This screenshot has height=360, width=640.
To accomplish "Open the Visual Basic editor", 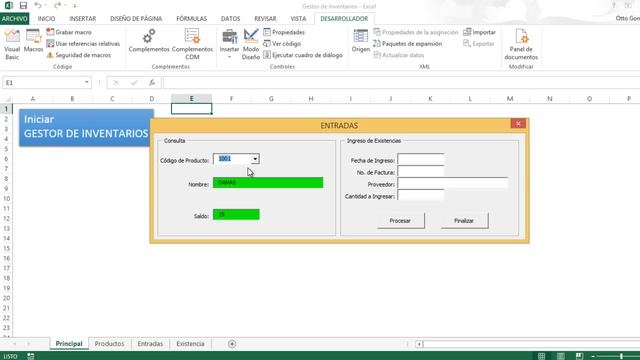I will pyautogui.click(x=12, y=45).
